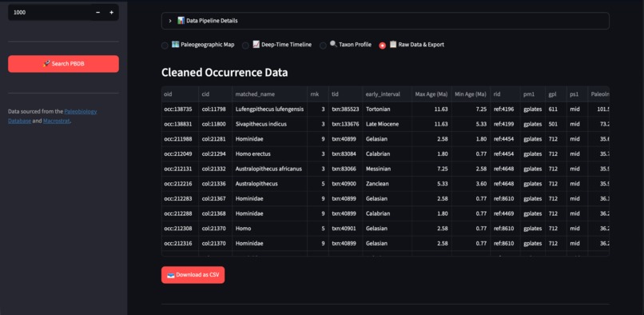This screenshot has height=315, width=644.
Task: Select cell ref:4469
Action: (x=505, y=213)
